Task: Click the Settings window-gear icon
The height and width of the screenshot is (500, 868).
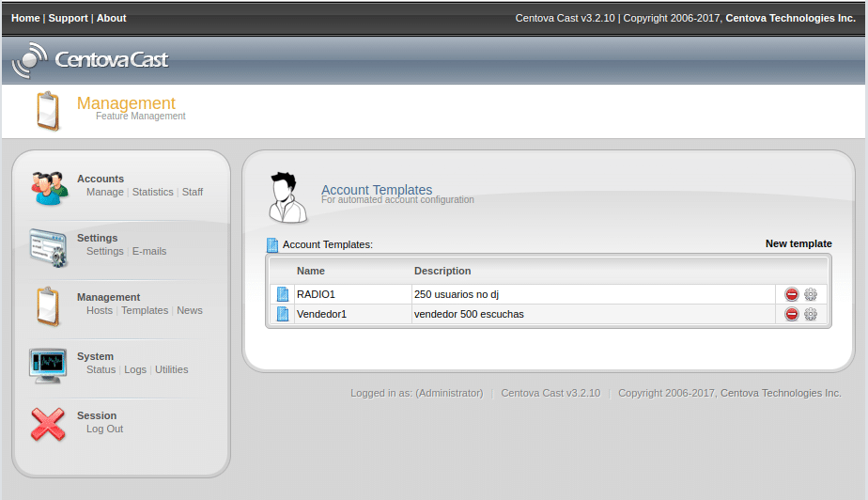Action: coord(49,247)
